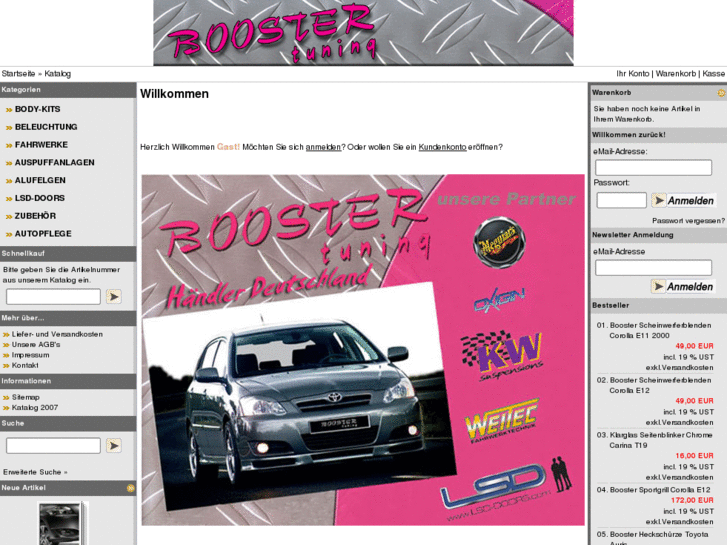The width and height of the screenshot is (727, 545).
Task: Open the Warenkorb top link
Action: pyautogui.click(x=676, y=74)
